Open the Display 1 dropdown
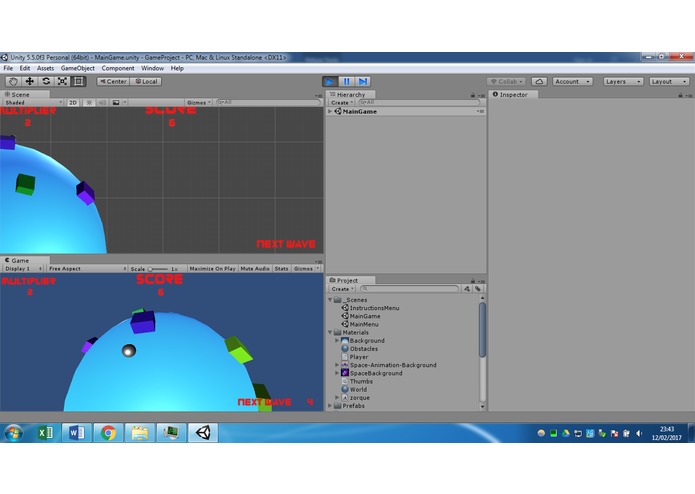 23,268
